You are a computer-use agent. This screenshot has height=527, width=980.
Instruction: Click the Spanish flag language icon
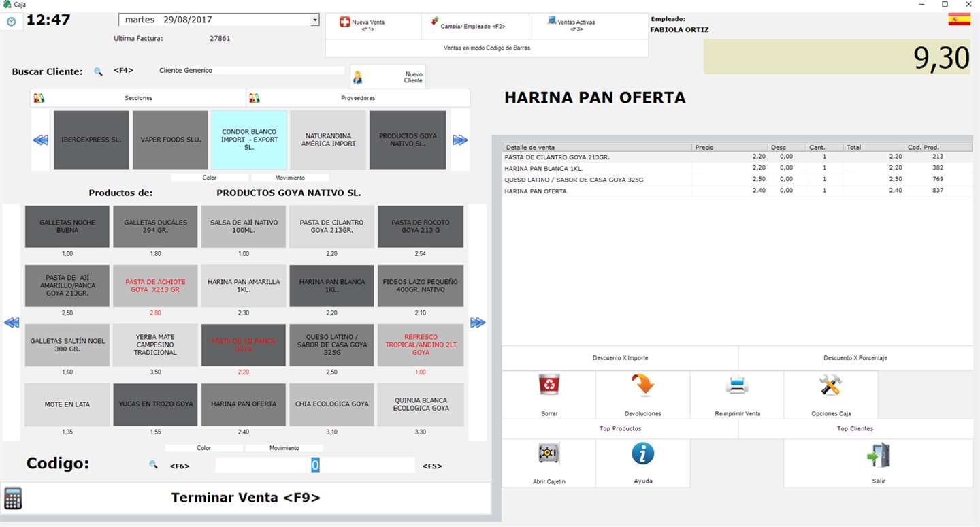959,19
